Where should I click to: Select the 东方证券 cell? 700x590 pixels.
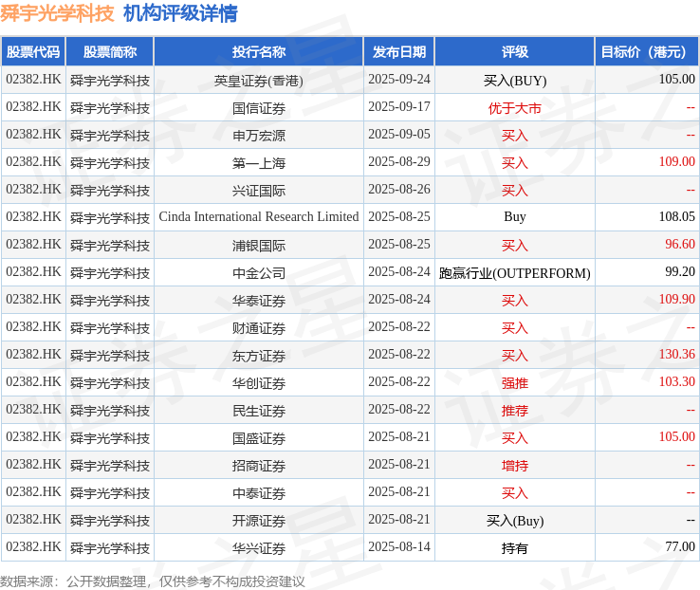259,356
